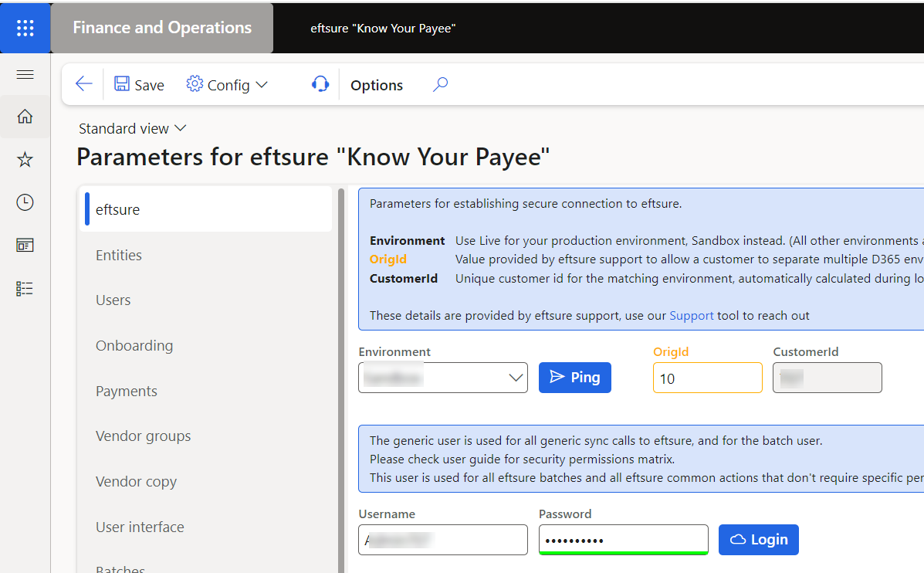Click the Ping button
Image resolution: width=924 pixels, height=573 pixels.
(x=574, y=378)
